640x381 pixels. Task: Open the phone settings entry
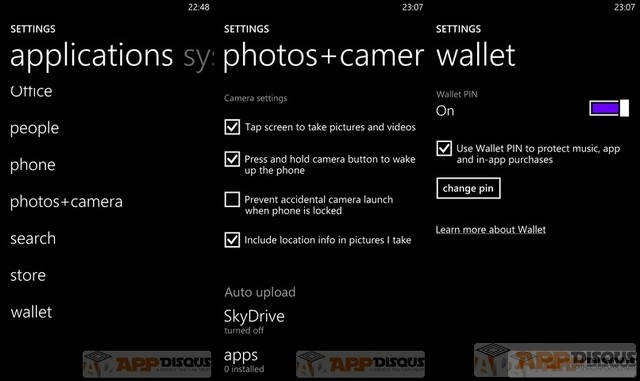pos(33,165)
